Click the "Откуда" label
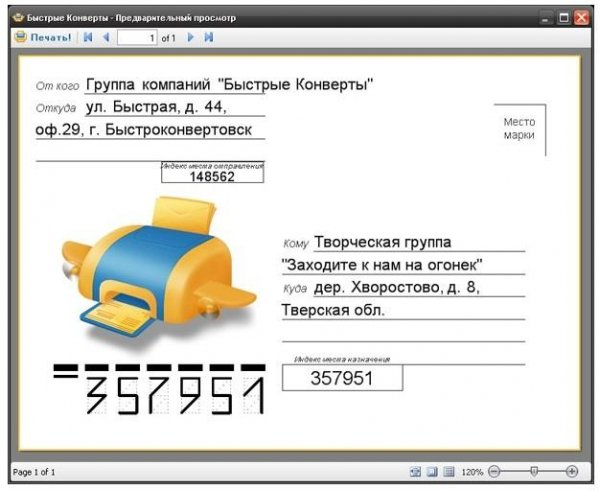600x490 pixels. [56, 108]
